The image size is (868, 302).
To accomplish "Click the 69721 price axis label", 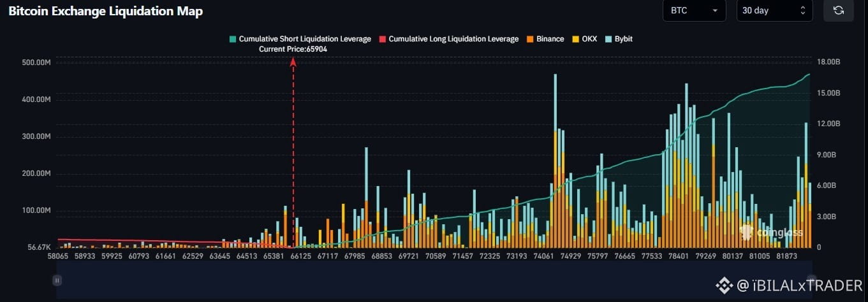I will pos(408,256).
